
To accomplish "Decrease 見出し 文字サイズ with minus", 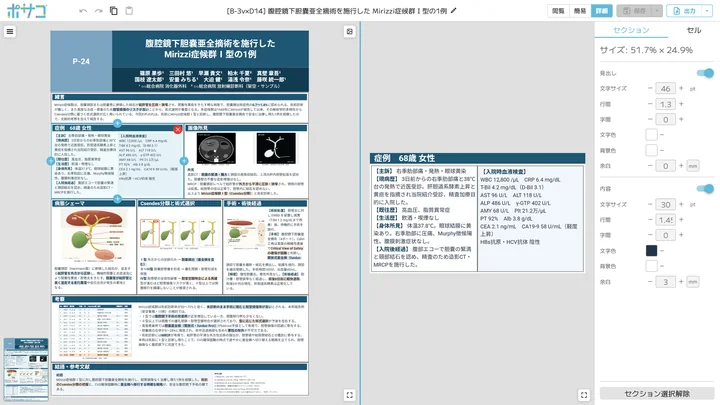I will 650,88.
